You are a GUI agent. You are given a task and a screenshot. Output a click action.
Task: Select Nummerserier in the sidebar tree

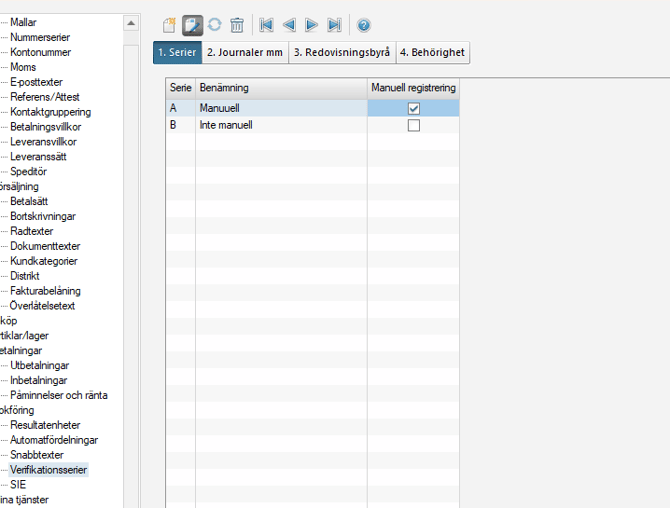coord(40,37)
